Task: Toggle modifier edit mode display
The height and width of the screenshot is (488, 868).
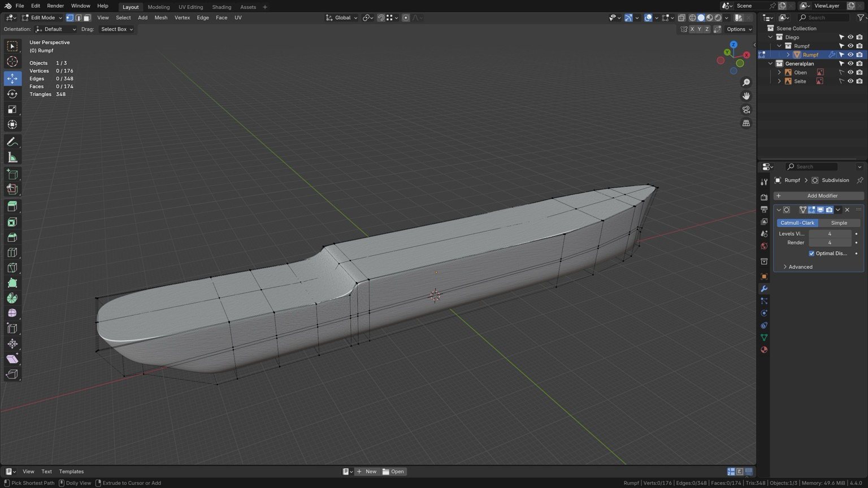Action: (x=811, y=210)
